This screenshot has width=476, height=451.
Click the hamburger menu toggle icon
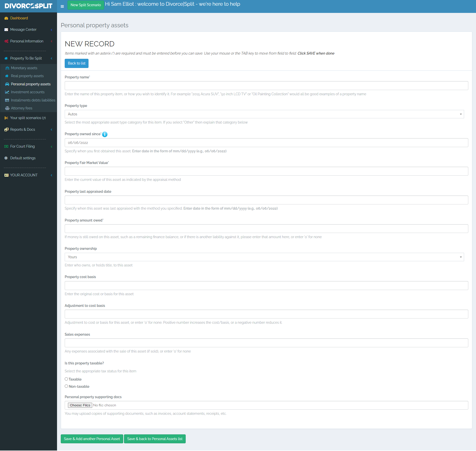(62, 6)
